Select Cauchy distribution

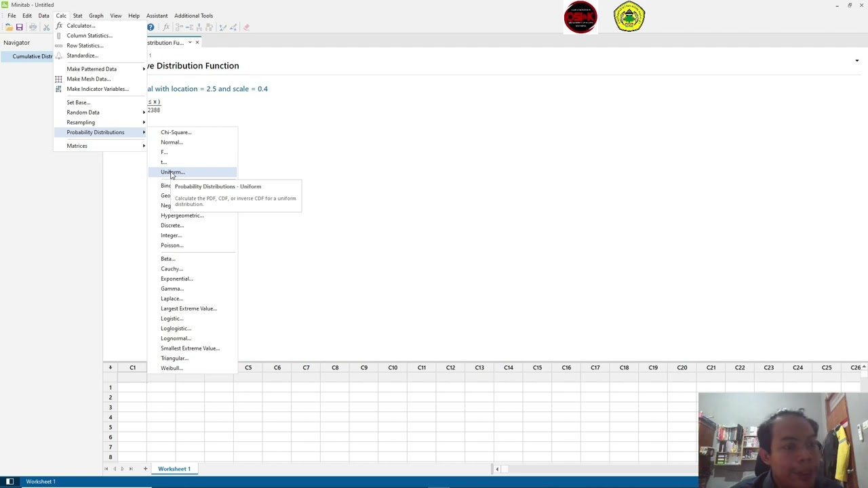pos(193,268)
